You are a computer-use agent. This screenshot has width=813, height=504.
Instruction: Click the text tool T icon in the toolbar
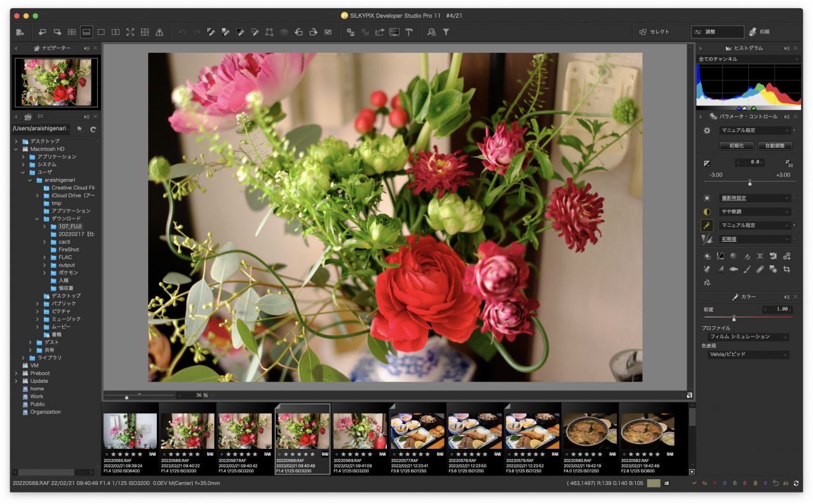point(409,32)
